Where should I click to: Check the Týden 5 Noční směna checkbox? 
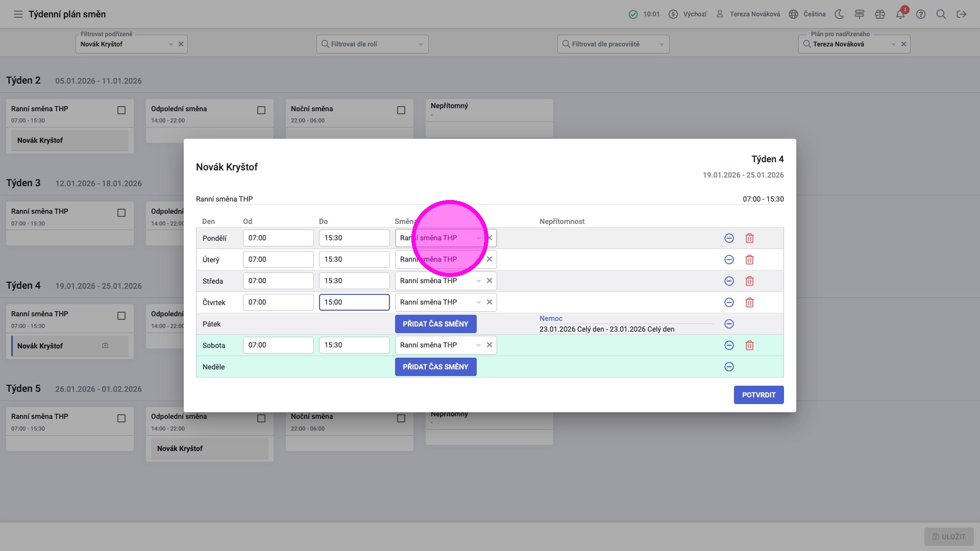(x=401, y=418)
